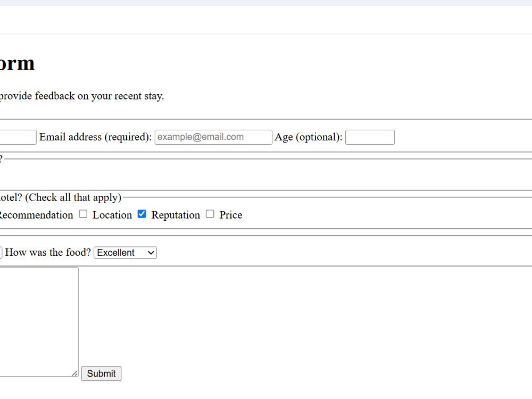532x399 pixels.
Task: Click the 'Price' label text
Action: tap(231, 215)
